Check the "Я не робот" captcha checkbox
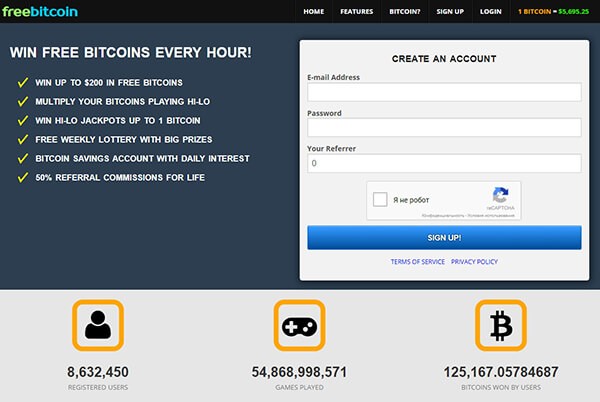 click(x=380, y=200)
